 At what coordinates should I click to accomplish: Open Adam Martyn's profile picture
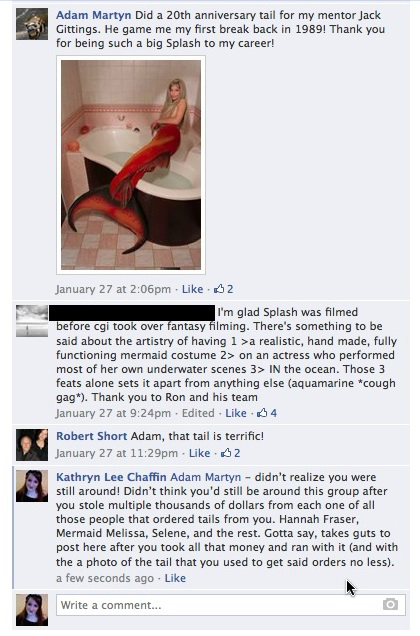pyautogui.click(x=32, y=24)
